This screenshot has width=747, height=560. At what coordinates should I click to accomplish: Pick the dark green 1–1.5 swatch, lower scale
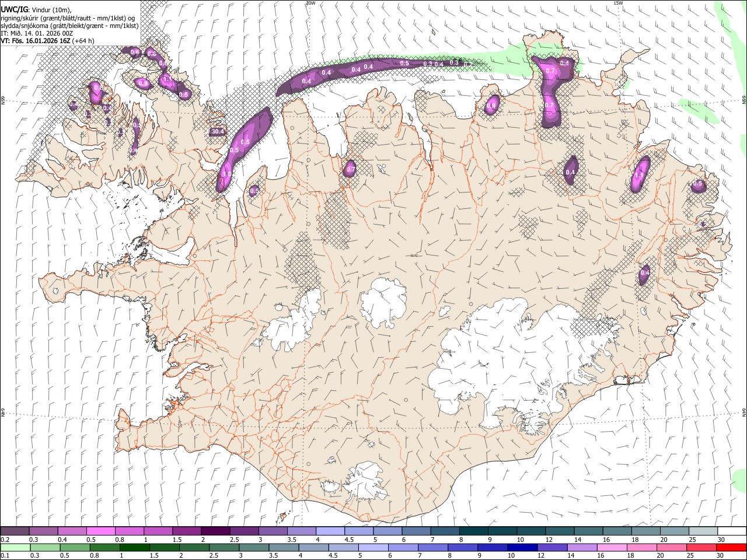pos(134,548)
